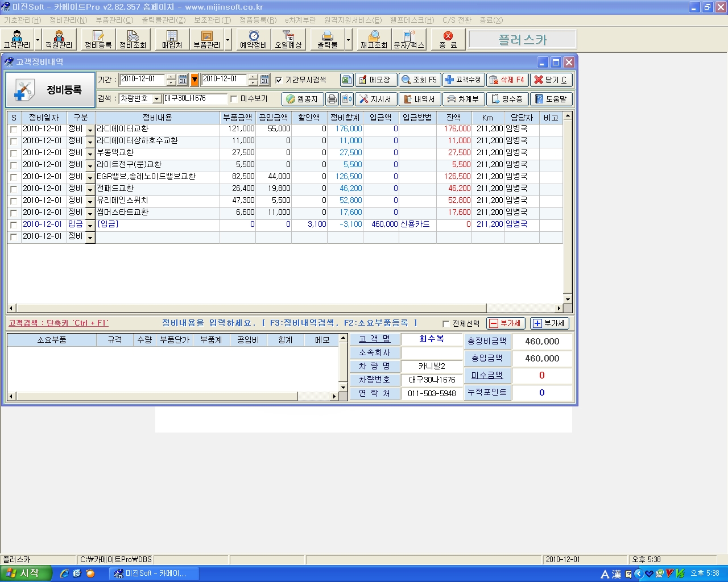Open 차량번호 search type dropdown
The width and height of the screenshot is (728, 582).
click(x=157, y=99)
